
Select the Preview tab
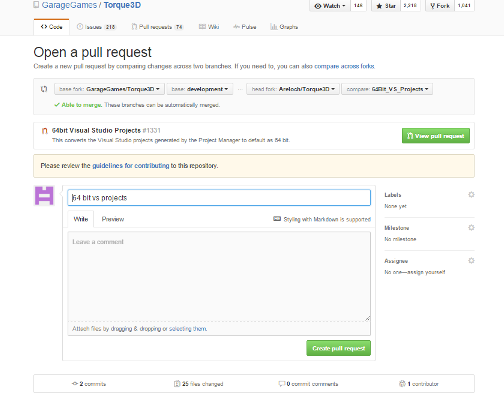(x=113, y=219)
